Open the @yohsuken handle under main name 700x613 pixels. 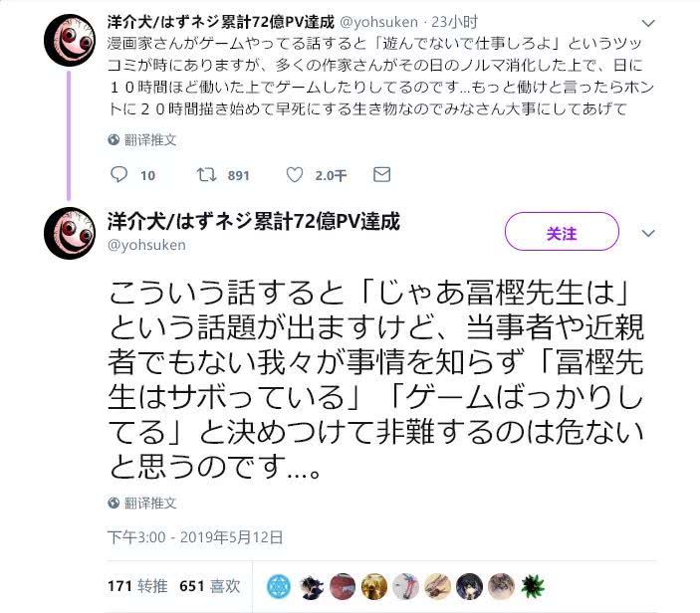pos(146,245)
